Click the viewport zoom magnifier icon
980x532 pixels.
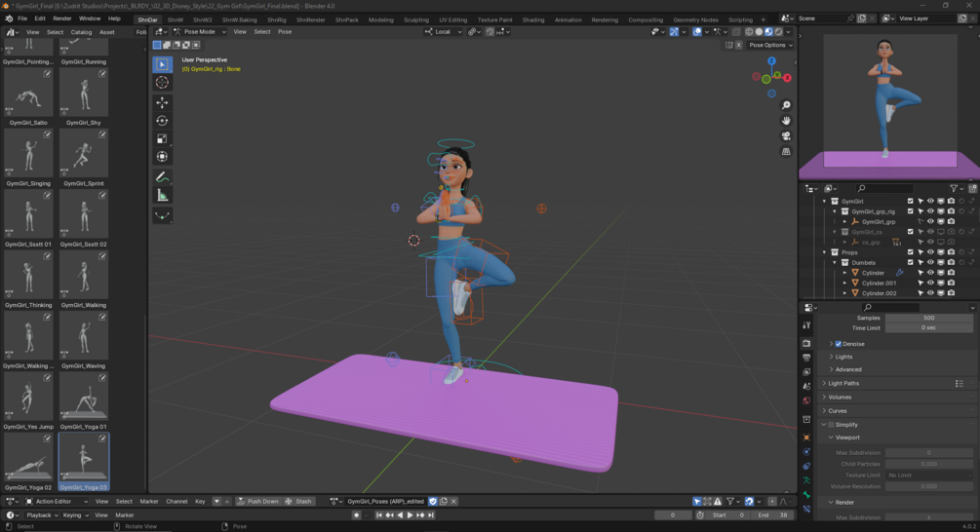coord(786,105)
